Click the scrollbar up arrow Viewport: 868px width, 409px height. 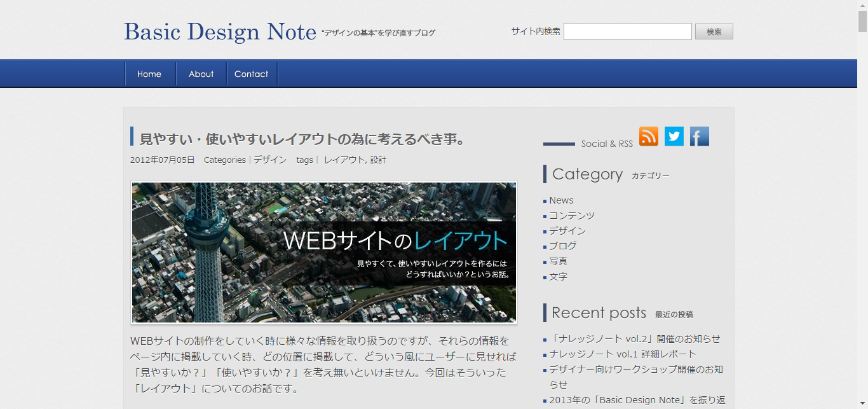[862, 5]
